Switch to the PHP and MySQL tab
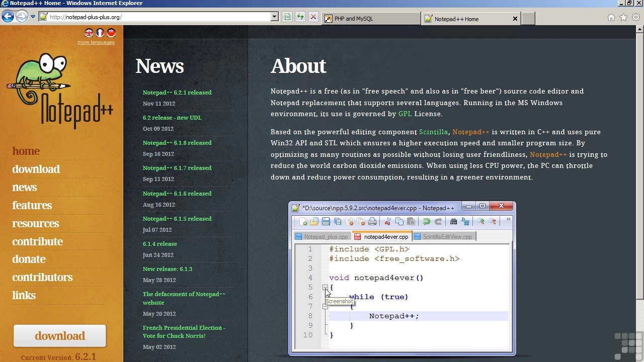This screenshot has height=362, width=644. pyautogui.click(x=371, y=19)
